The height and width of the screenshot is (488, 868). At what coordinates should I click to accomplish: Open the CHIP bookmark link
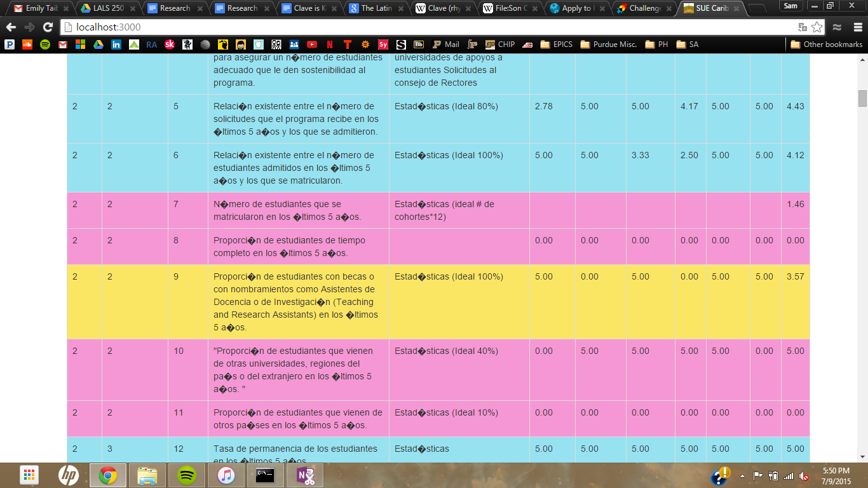(x=499, y=44)
